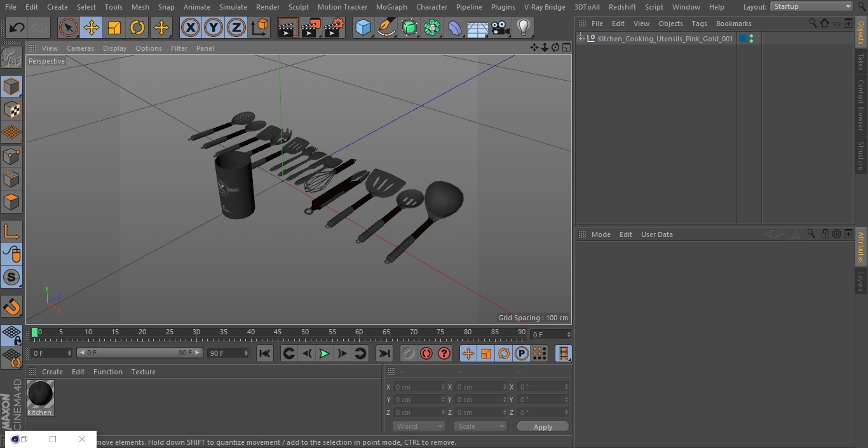Viewport: 868px width, 448px height.
Task: Open the Attributes Mode menu
Action: pos(600,234)
